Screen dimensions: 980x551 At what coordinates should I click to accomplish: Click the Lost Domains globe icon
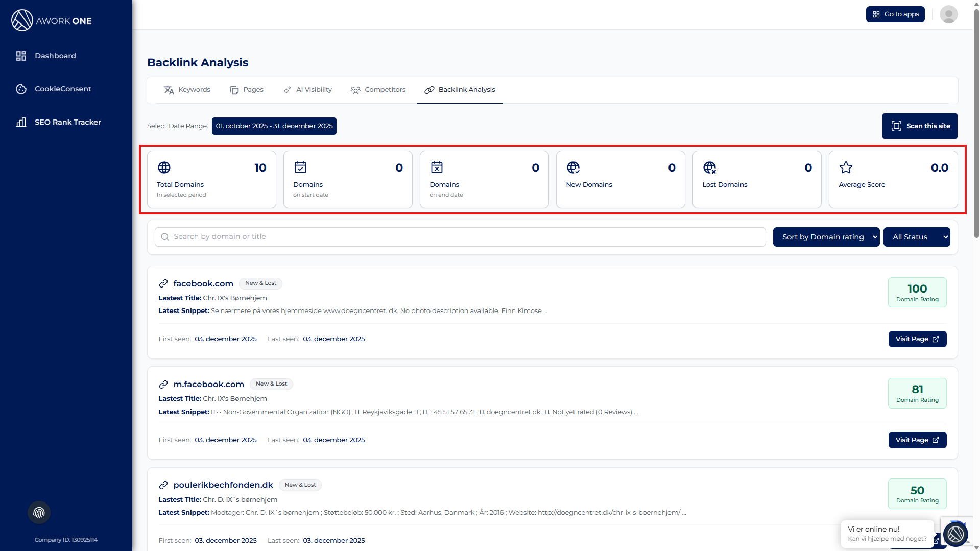point(709,167)
